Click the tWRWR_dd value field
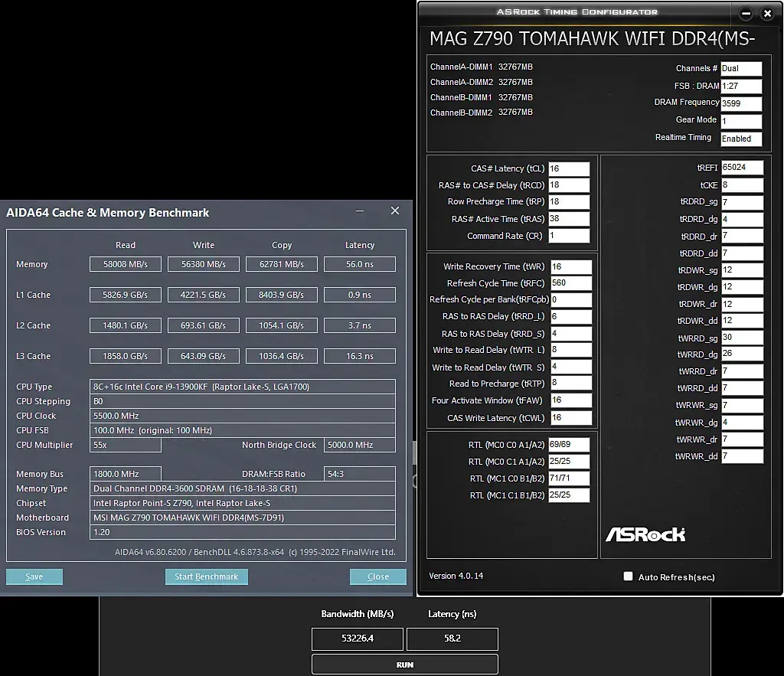784x676 pixels. tap(742, 456)
